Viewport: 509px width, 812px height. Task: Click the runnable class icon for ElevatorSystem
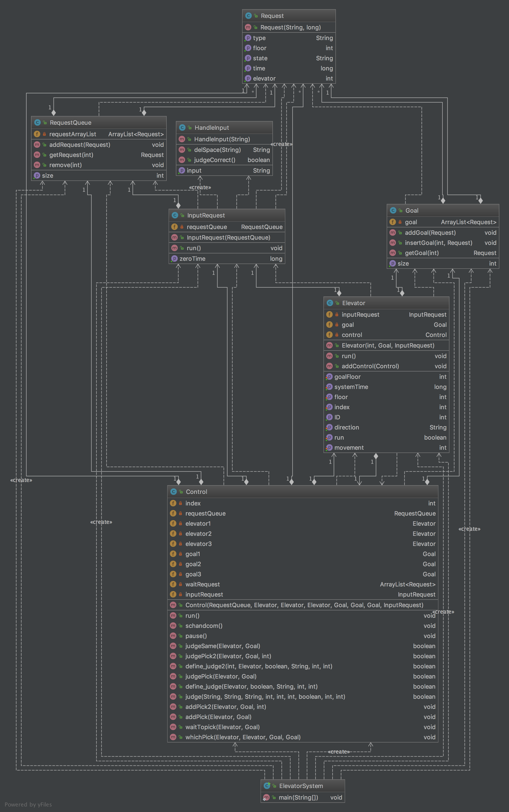[x=267, y=786]
